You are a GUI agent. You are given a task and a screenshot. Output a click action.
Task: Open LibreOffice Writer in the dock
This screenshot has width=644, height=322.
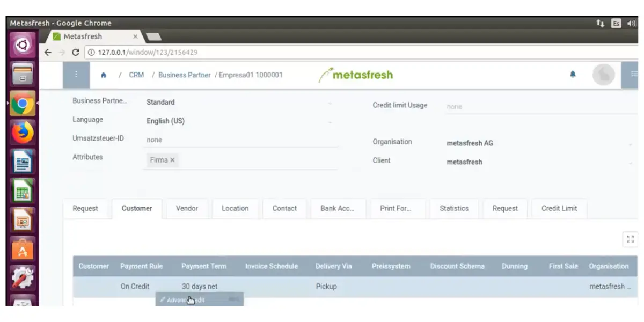(x=23, y=161)
